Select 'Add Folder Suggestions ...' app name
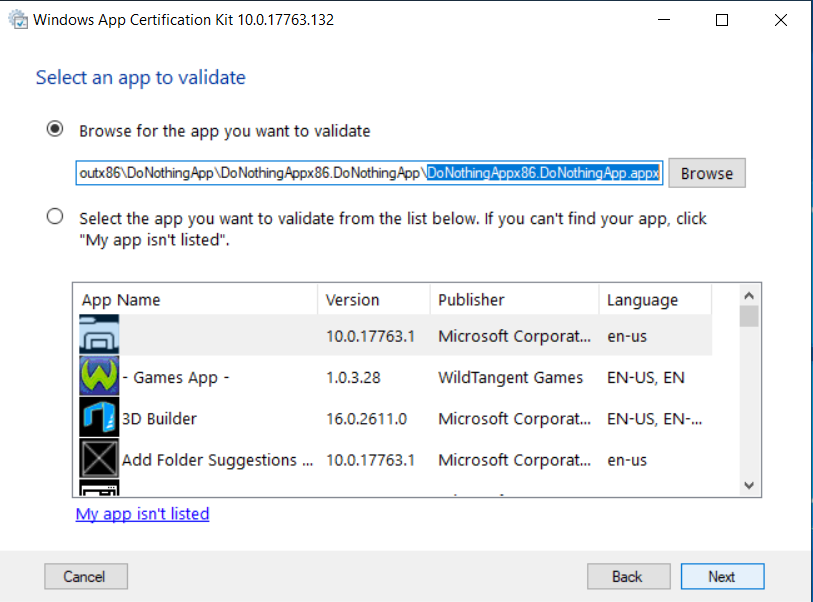813x602 pixels. coord(217,460)
